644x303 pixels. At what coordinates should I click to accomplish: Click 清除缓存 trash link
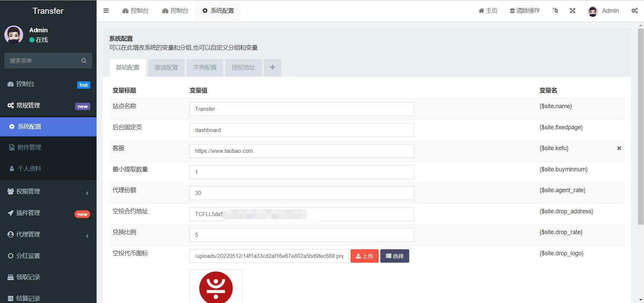coord(525,11)
